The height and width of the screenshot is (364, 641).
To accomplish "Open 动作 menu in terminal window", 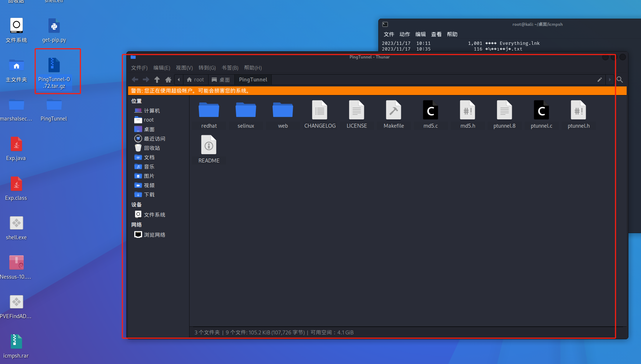I will coord(404,34).
